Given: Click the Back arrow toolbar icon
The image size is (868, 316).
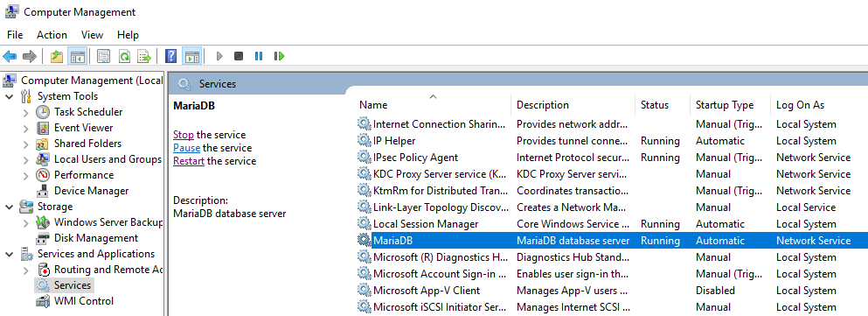Looking at the screenshot, I should 10,56.
